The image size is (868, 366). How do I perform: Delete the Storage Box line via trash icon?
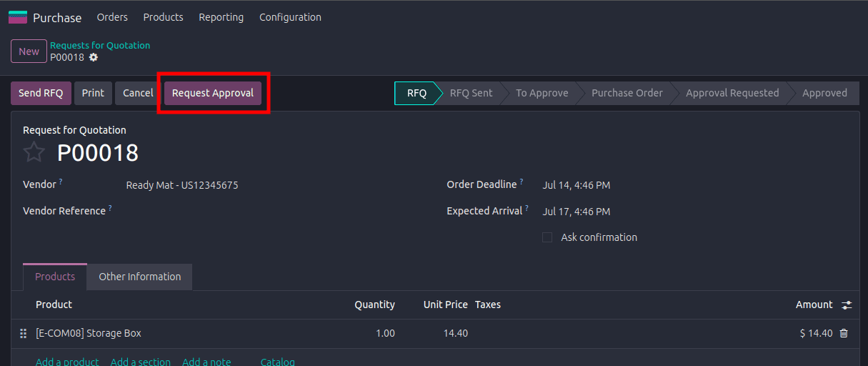pyautogui.click(x=844, y=333)
